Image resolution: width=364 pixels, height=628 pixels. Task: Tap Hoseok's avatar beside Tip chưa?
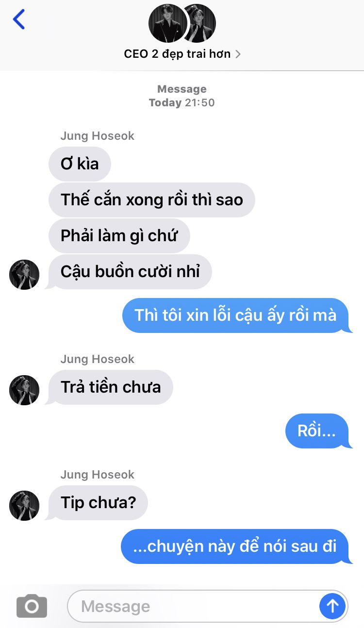pyautogui.click(x=24, y=506)
